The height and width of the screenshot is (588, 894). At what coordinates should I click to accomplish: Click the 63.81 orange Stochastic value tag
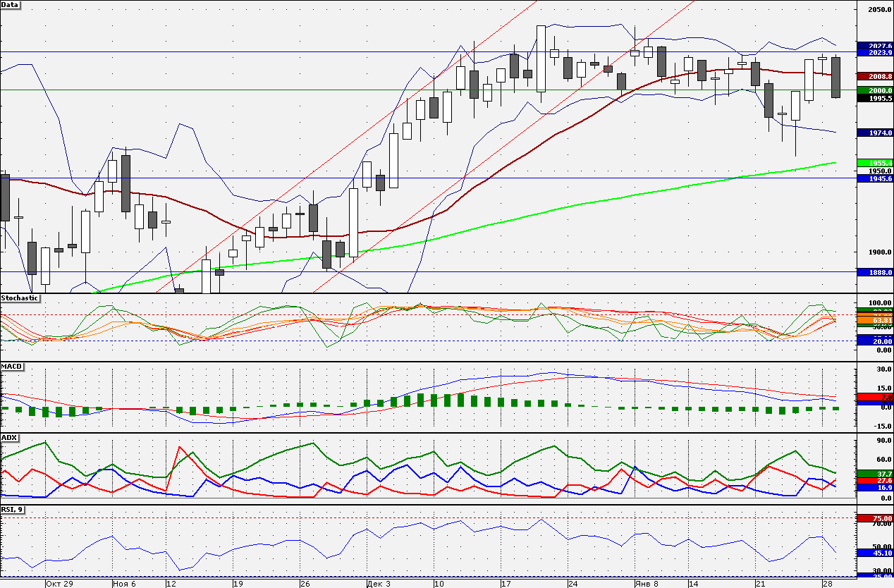coord(875,320)
